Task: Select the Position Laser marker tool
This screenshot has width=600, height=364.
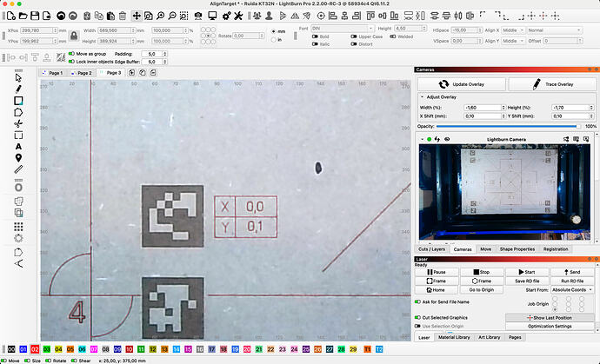Action: pos(18,158)
